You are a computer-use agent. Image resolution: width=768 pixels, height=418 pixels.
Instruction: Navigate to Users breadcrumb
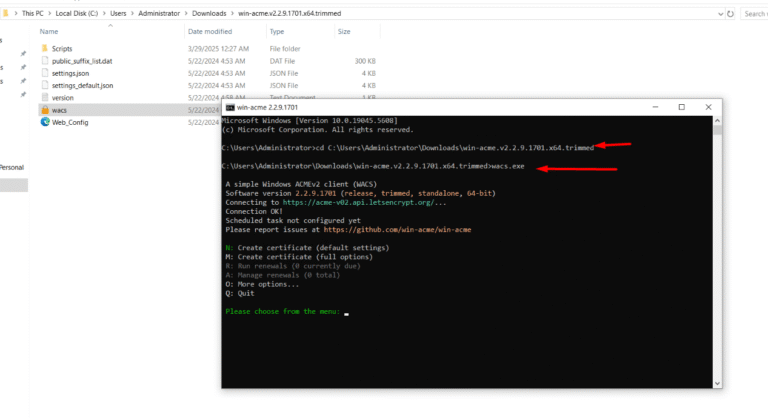click(x=118, y=13)
